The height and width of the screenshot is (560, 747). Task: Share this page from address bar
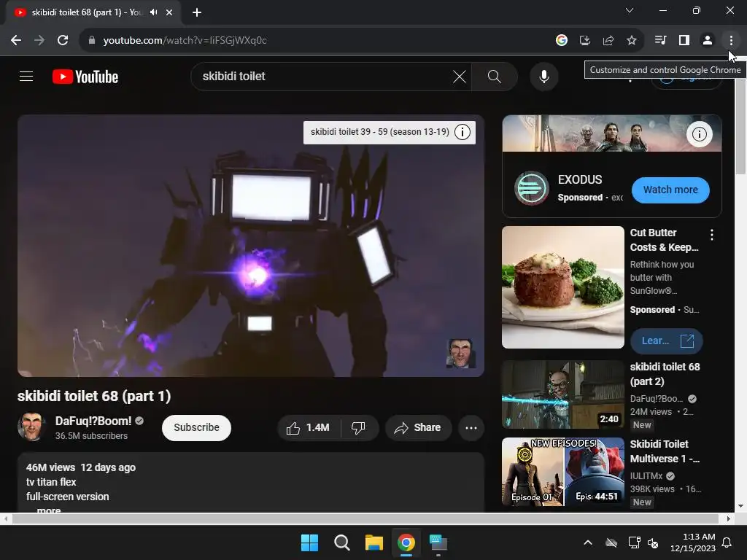[608, 40]
